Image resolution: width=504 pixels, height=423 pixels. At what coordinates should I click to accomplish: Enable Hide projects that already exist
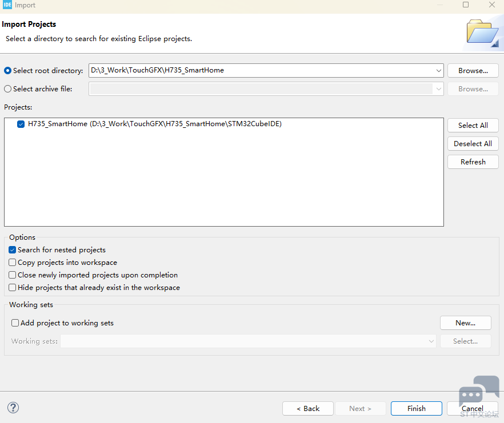(12, 288)
